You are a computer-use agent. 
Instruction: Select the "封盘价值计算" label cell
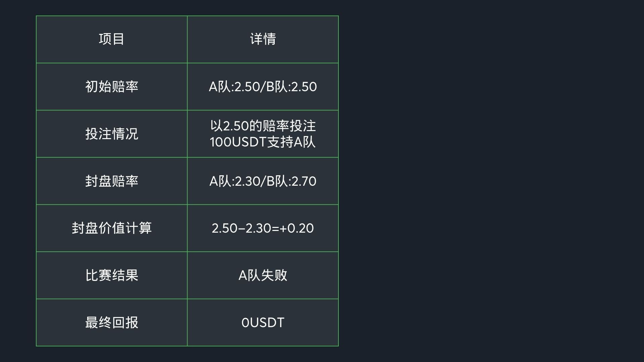pyautogui.click(x=111, y=228)
